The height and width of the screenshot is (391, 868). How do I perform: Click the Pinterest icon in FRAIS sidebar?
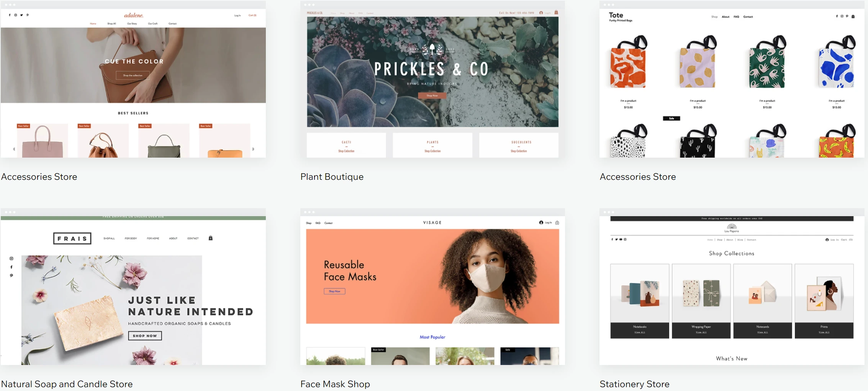[11, 275]
